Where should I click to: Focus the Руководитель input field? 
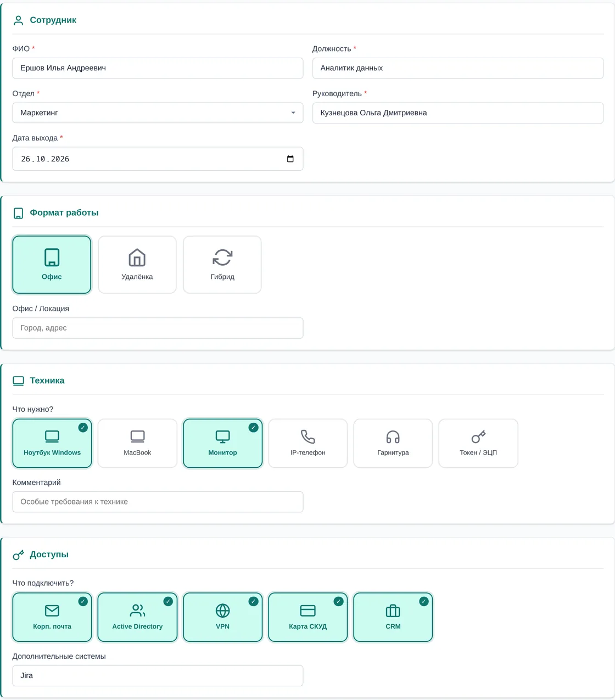point(458,113)
